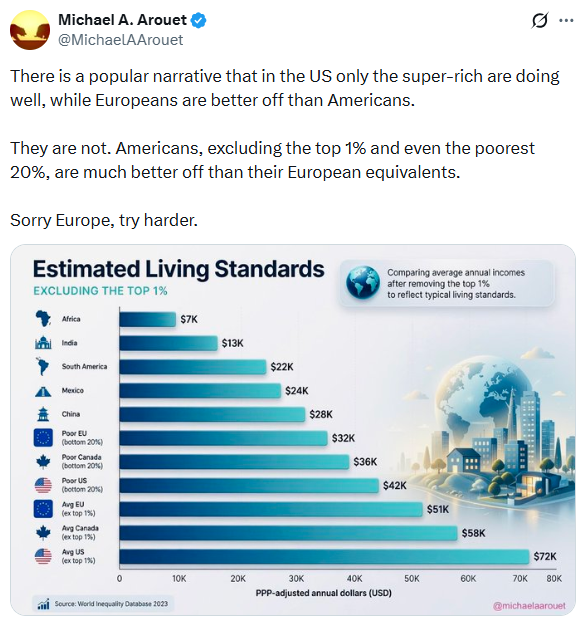Click the Avg EU $51K bar
The image size is (585, 624).
coord(271,509)
